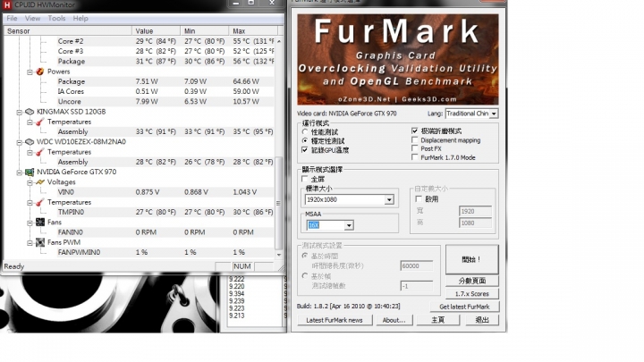The width and height of the screenshot is (644, 362).
Task: Select the 性能測試 radio button in FurMark
Action: (x=305, y=131)
